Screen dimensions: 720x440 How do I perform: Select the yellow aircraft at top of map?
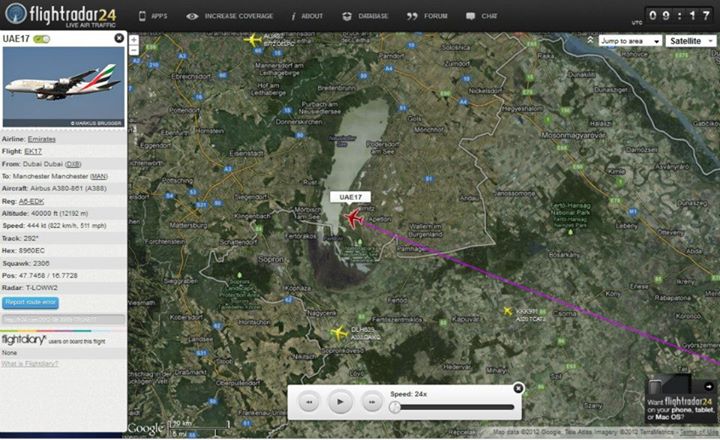pyautogui.click(x=253, y=40)
